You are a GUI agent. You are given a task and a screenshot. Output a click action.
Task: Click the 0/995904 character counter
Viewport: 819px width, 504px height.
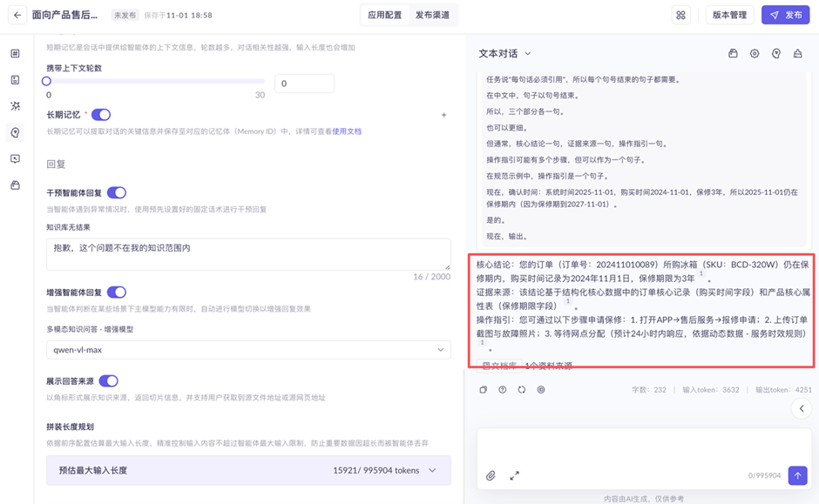pyautogui.click(x=764, y=475)
